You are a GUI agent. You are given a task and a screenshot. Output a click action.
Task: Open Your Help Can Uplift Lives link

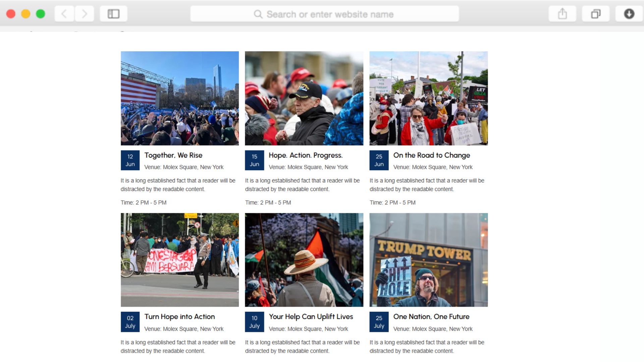click(311, 317)
